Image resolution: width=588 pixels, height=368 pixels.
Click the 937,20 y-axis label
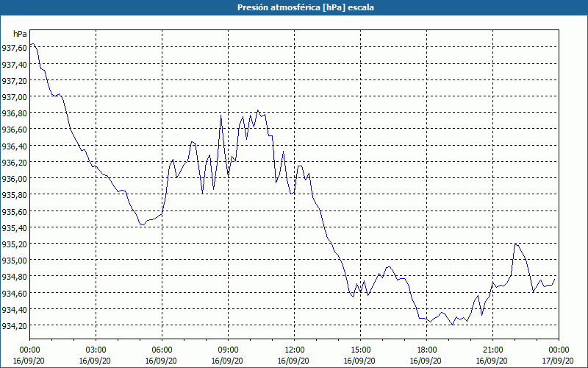pos(14,80)
